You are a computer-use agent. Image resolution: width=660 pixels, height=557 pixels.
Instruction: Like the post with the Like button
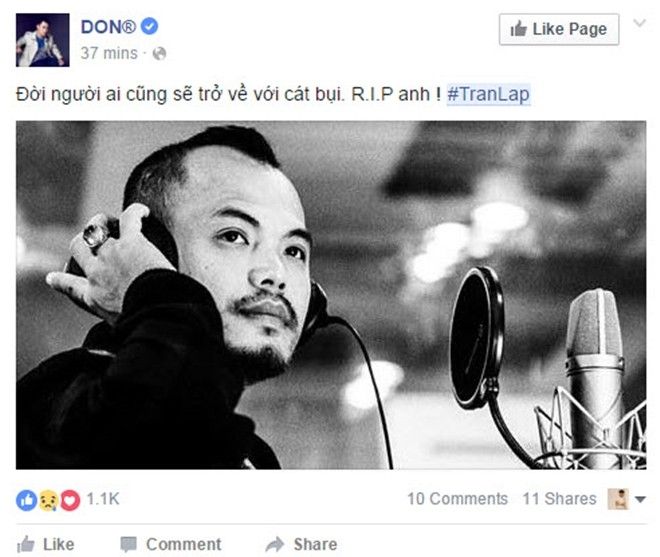[46, 544]
